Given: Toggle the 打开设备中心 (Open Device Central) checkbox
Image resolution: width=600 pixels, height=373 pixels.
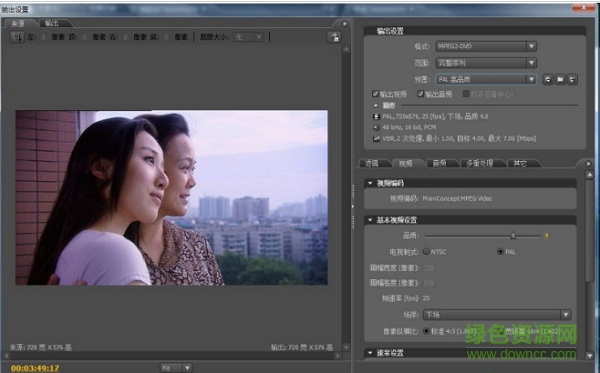Looking at the screenshot, I should pyautogui.click(x=466, y=94).
